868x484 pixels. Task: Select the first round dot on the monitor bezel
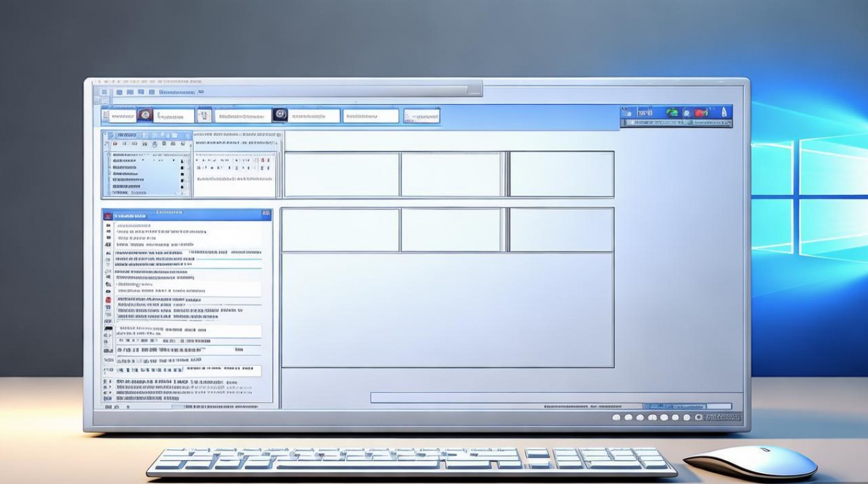[x=615, y=418]
